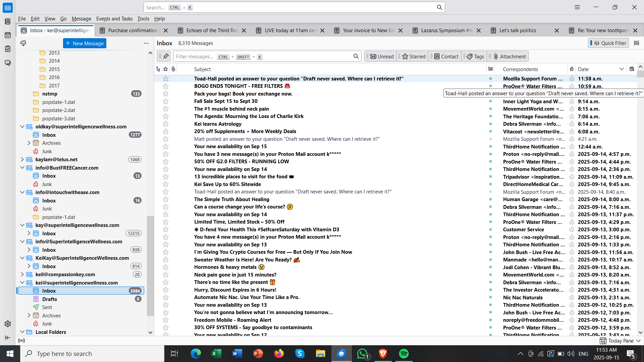Toggle the Attachment quick filter
Image resolution: width=644 pixels, height=362 pixels.
pyautogui.click(x=508, y=56)
